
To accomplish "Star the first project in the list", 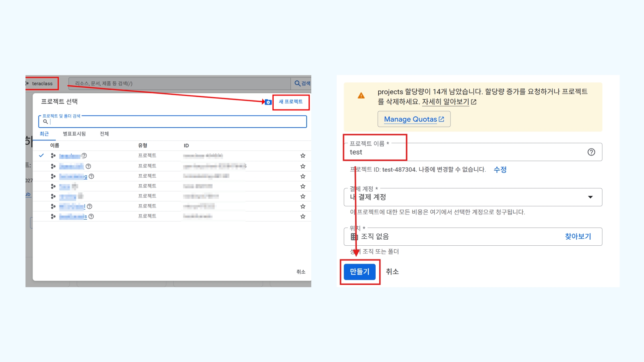I will pos(303,156).
